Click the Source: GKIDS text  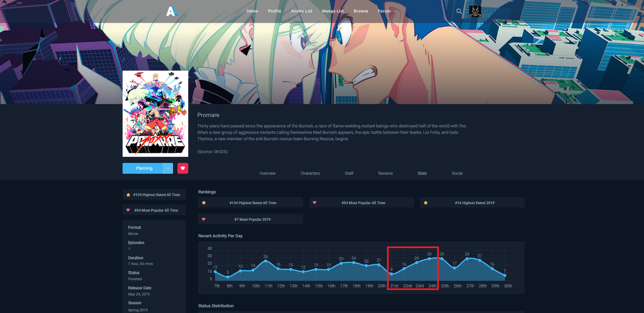(x=212, y=151)
